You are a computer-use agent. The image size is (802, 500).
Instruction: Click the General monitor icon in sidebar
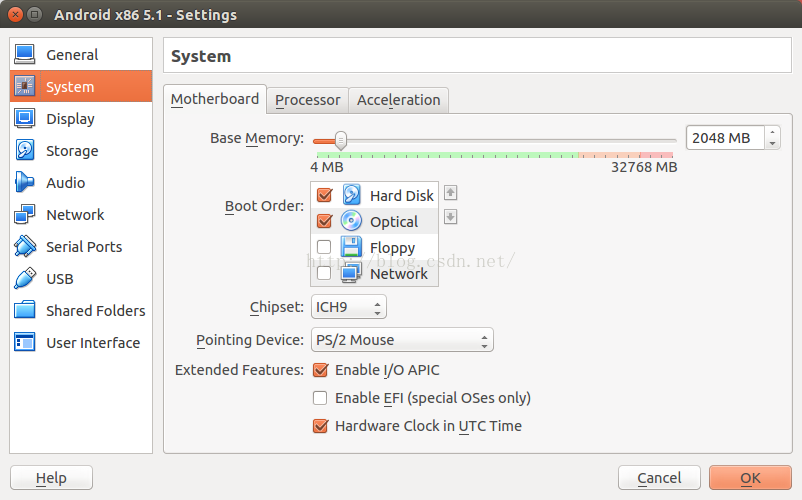pos(25,54)
